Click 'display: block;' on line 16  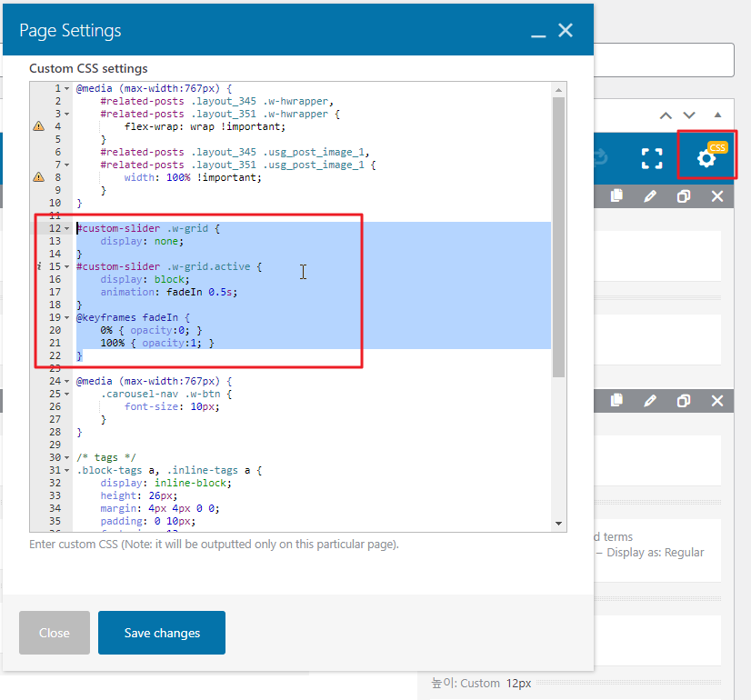[x=145, y=279]
